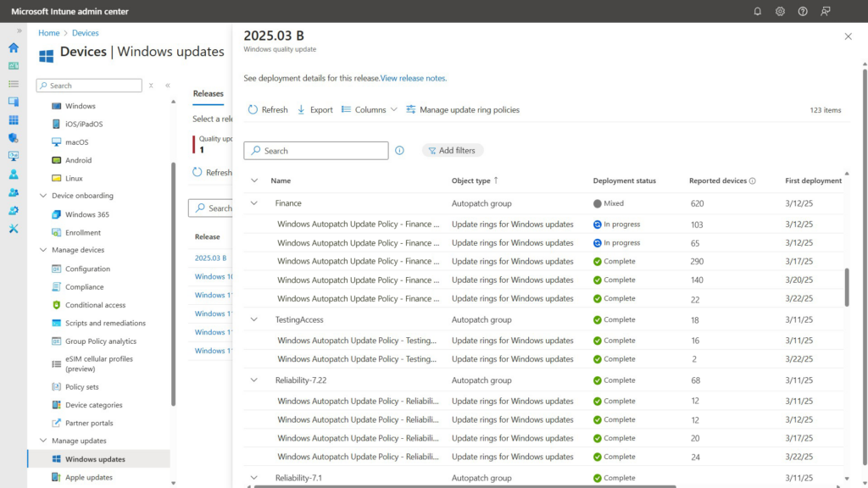This screenshot has height=488, width=868.
Task: Click Refresh in the details toolbar
Action: pyautogui.click(x=268, y=109)
